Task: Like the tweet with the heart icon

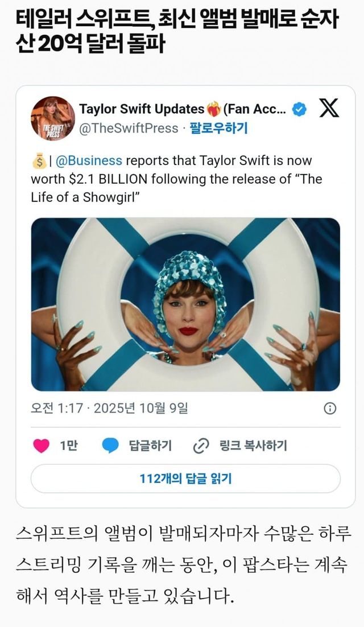Action: pyautogui.click(x=42, y=445)
